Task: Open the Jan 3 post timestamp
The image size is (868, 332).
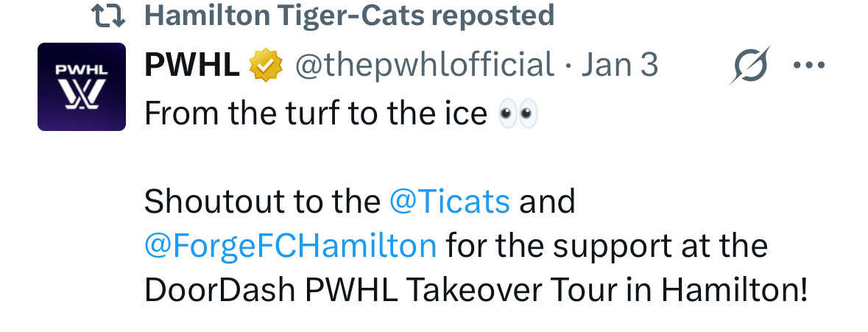Action: tap(619, 66)
